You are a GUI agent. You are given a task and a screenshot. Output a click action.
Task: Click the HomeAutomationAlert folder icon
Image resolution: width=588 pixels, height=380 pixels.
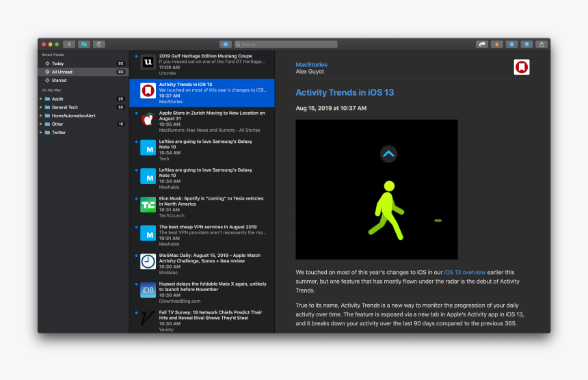pyautogui.click(x=48, y=116)
